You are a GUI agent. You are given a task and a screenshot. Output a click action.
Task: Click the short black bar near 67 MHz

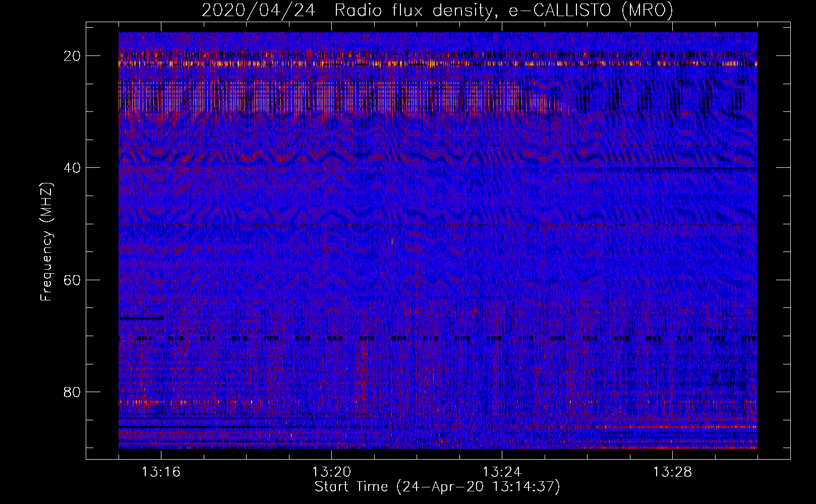141,318
